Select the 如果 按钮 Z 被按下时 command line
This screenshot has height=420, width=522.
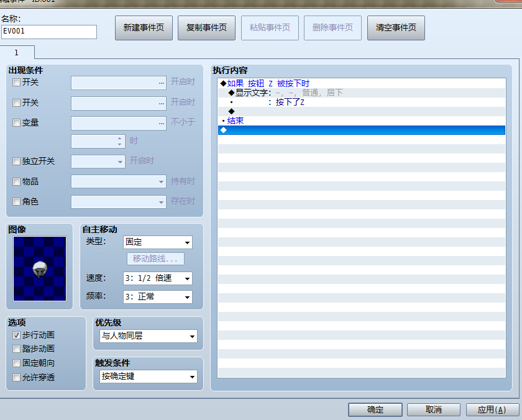[x=362, y=83]
